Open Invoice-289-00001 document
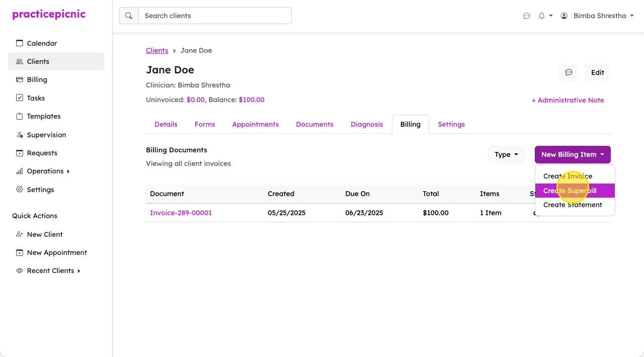 click(181, 213)
